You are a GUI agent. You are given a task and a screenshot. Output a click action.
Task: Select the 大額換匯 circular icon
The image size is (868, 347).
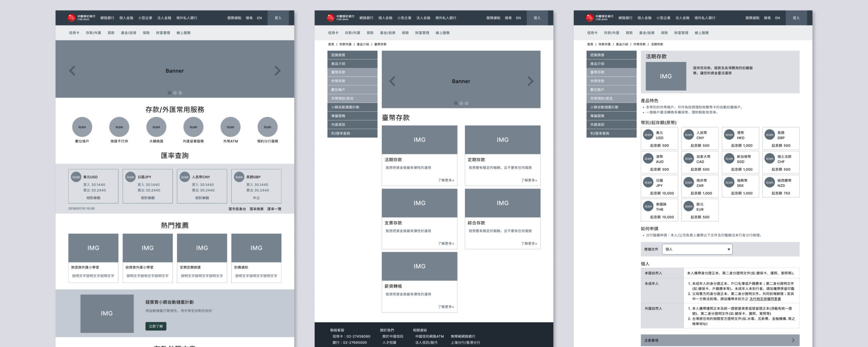click(156, 127)
